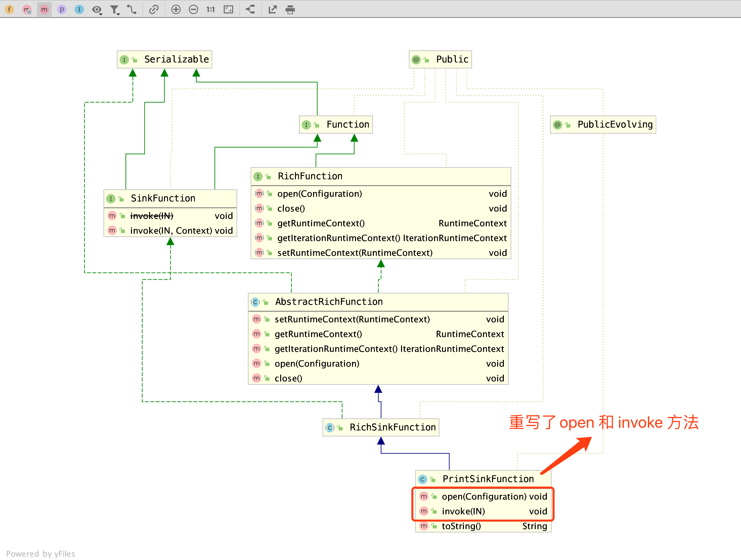Click the show dependencies link icon
This screenshot has height=560, width=741.
point(154,9)
